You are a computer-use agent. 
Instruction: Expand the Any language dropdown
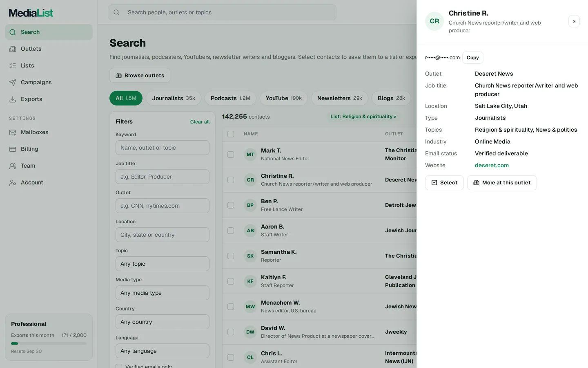click(163, 351)
